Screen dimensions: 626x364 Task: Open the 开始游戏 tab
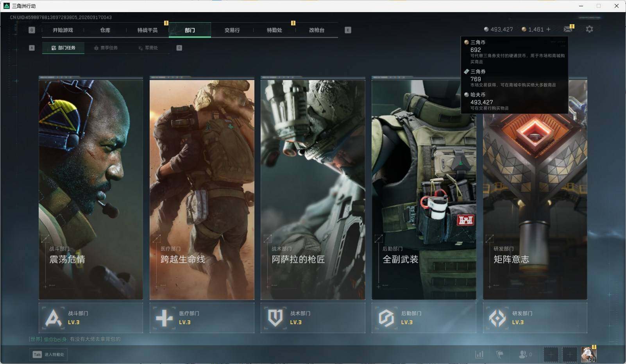coord(63,30)
